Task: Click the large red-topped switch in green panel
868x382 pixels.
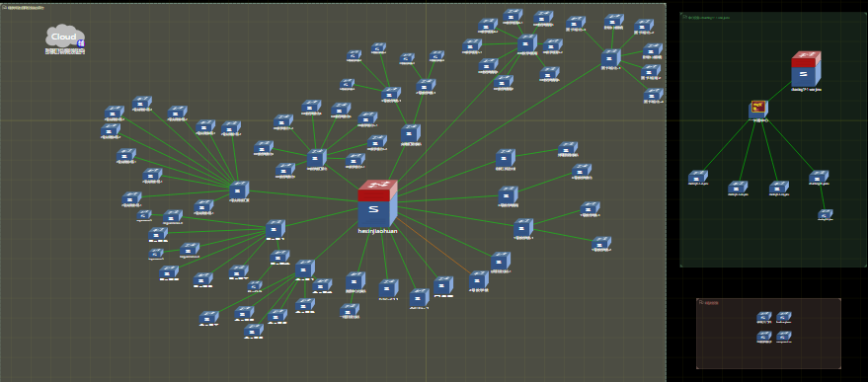Action: 806,69
